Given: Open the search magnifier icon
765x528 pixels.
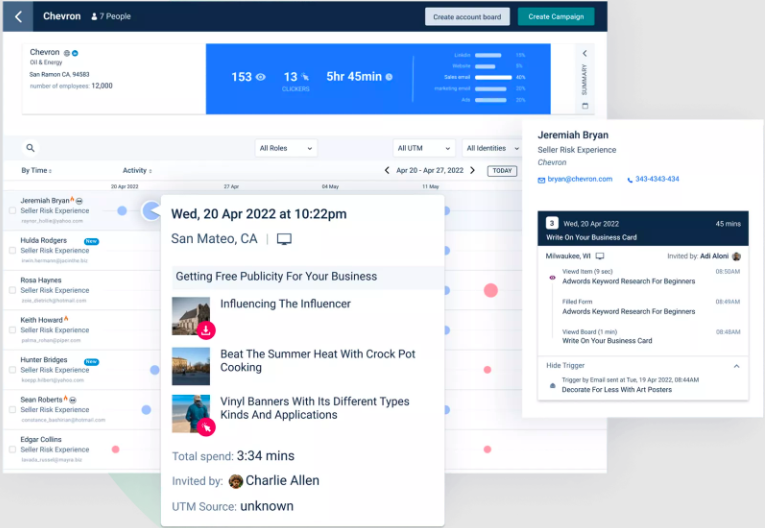Looking at the screenshot, I should tap(30, 148).
